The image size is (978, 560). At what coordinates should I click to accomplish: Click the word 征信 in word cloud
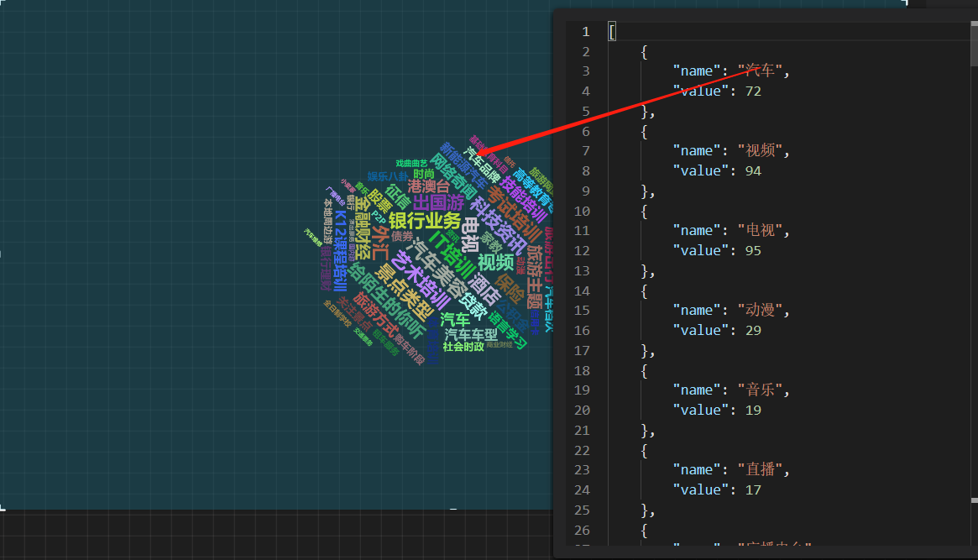397,196
